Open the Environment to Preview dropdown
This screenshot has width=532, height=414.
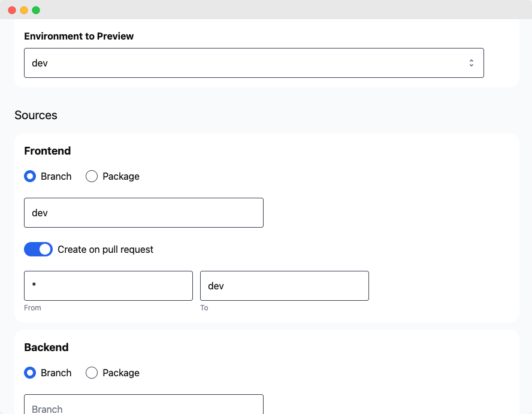[x=254, y=63]
